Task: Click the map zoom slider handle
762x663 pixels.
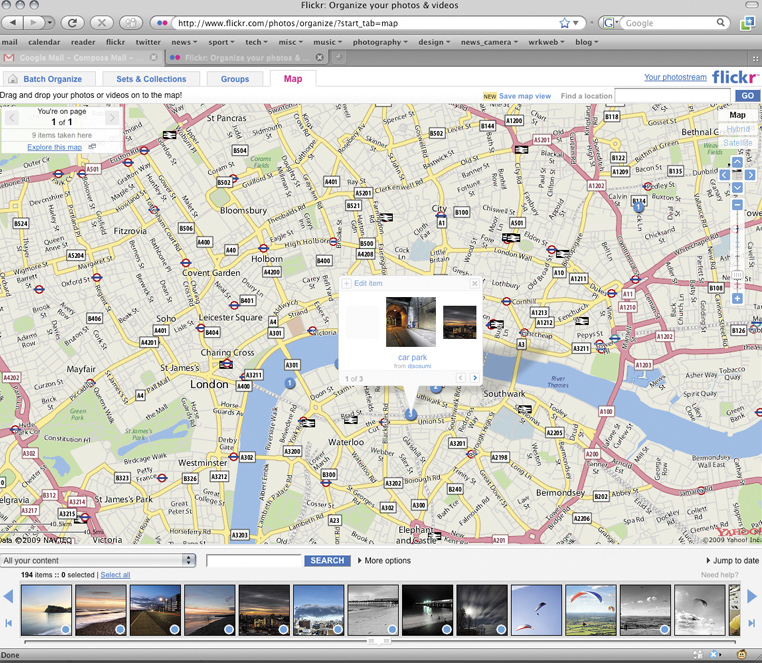Action: [x=737, y=275]
